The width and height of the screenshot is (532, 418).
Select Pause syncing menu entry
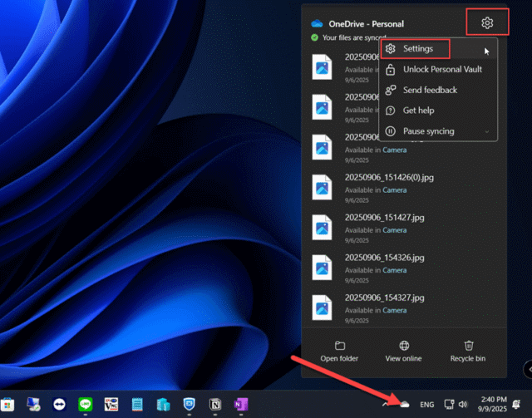[x=438, y=131]
